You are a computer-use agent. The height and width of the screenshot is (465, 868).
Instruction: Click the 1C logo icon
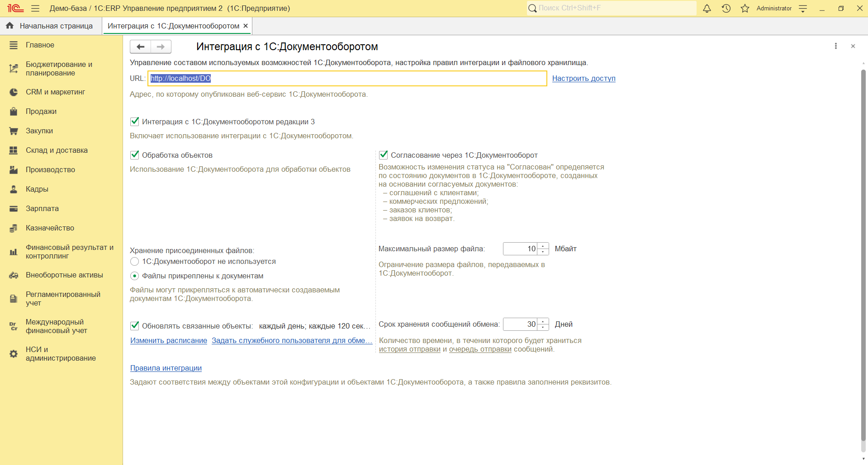(x=15, y=8)
